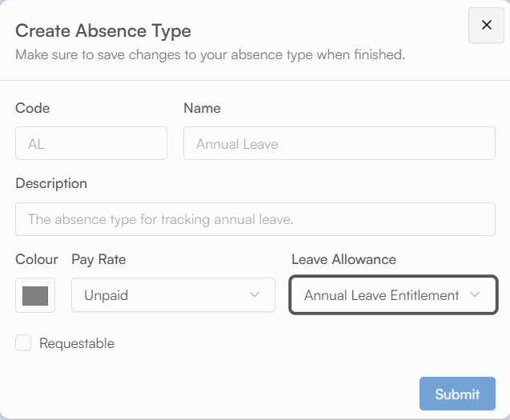The height and width of the screenshot is (420, 510).
Task: Select the Description label
Action: coord(51,183)
